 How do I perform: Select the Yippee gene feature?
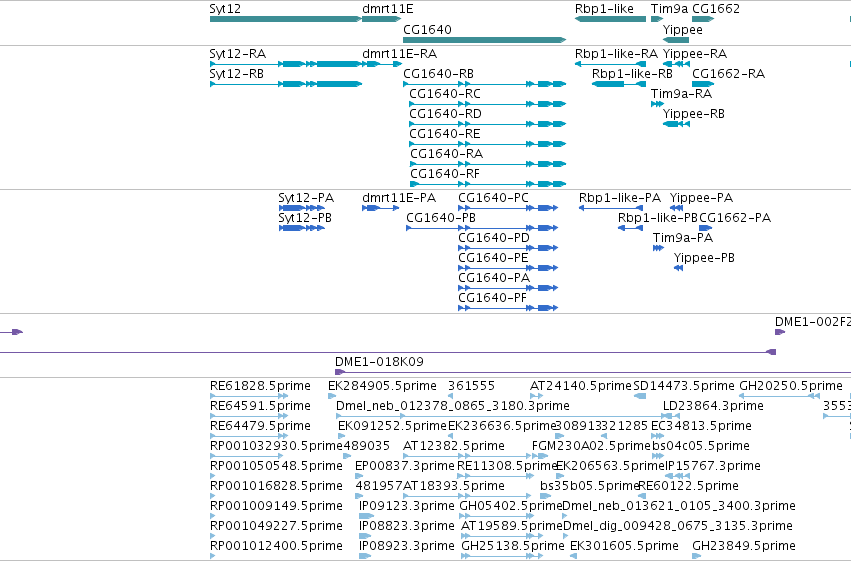[676, 40]
